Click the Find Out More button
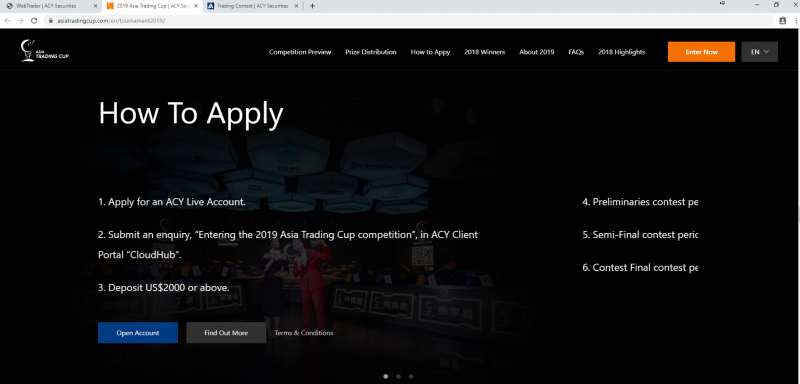Viewport: 800px width, 384px height. [226, 332]
